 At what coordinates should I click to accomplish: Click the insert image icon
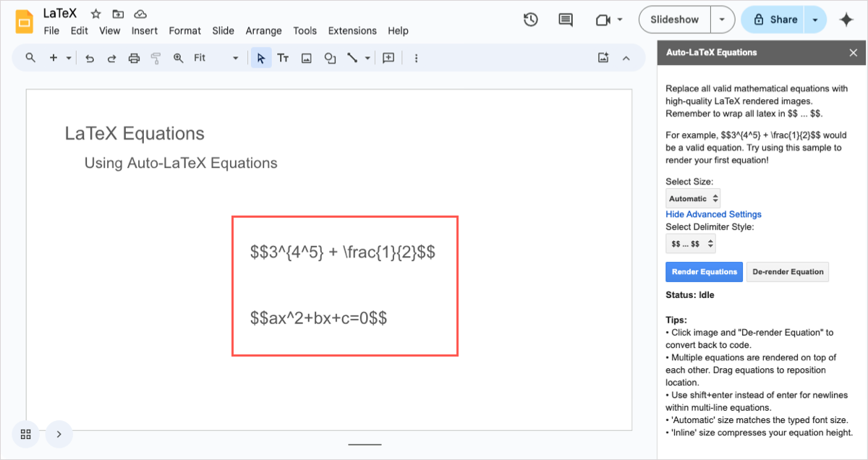point(307,59)
